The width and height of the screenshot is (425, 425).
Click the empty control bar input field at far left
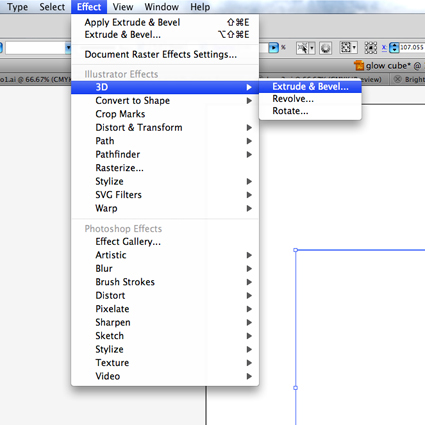35,48
